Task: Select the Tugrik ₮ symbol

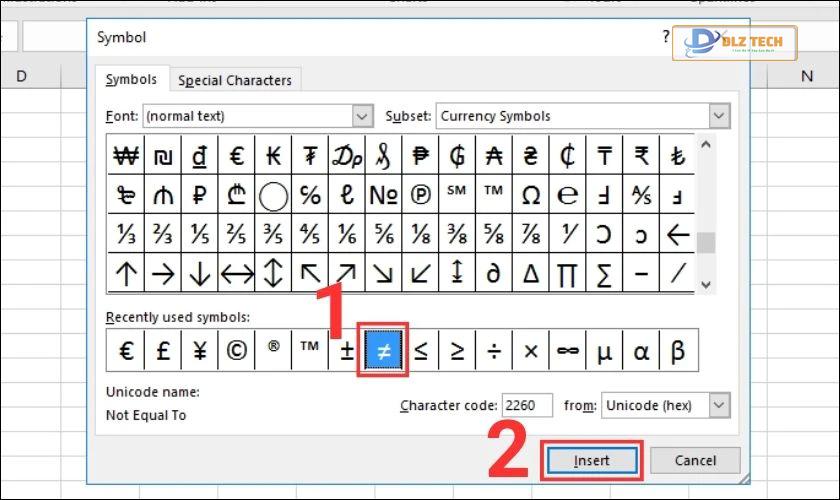Action: pos(310,155)
